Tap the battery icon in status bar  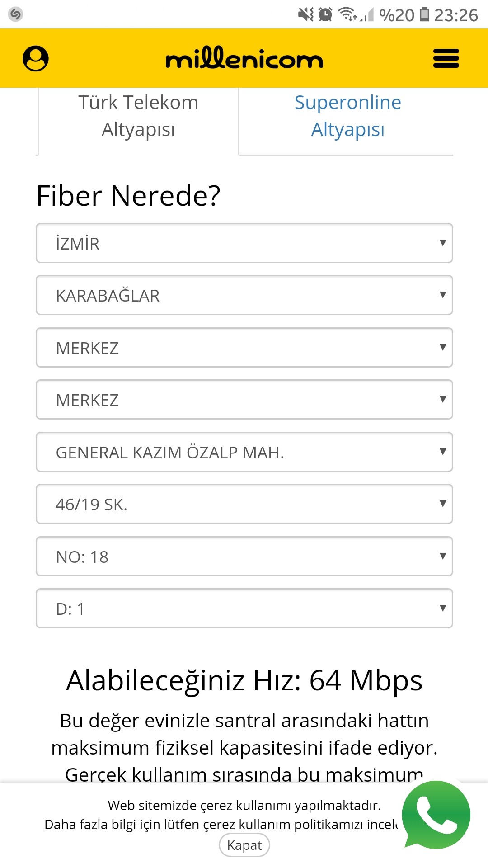[x=424, y=14]
